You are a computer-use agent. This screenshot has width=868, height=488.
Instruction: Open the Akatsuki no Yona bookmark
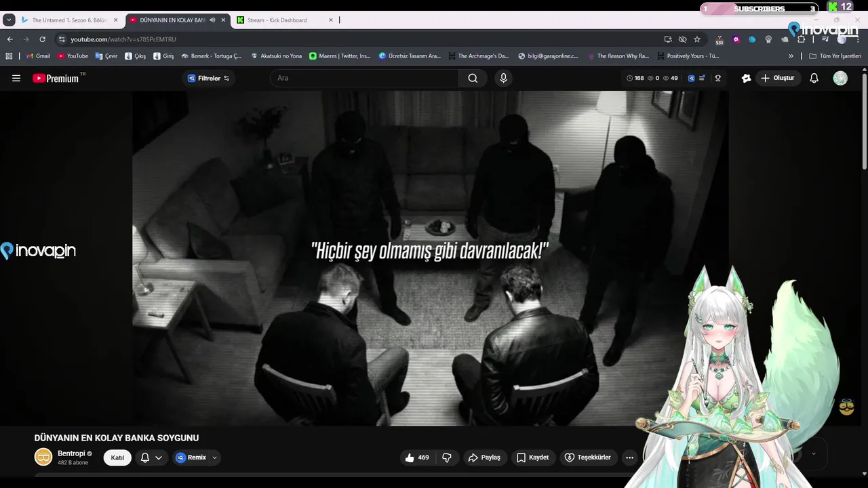tap(276, 56)
